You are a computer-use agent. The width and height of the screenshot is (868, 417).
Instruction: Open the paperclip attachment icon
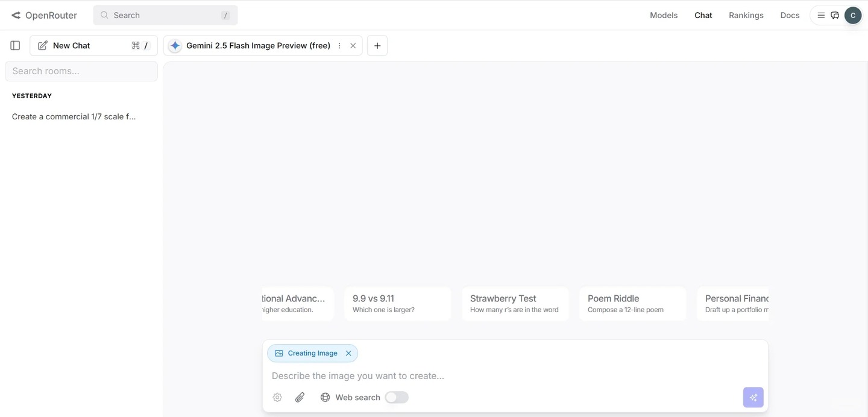[300, 397]
